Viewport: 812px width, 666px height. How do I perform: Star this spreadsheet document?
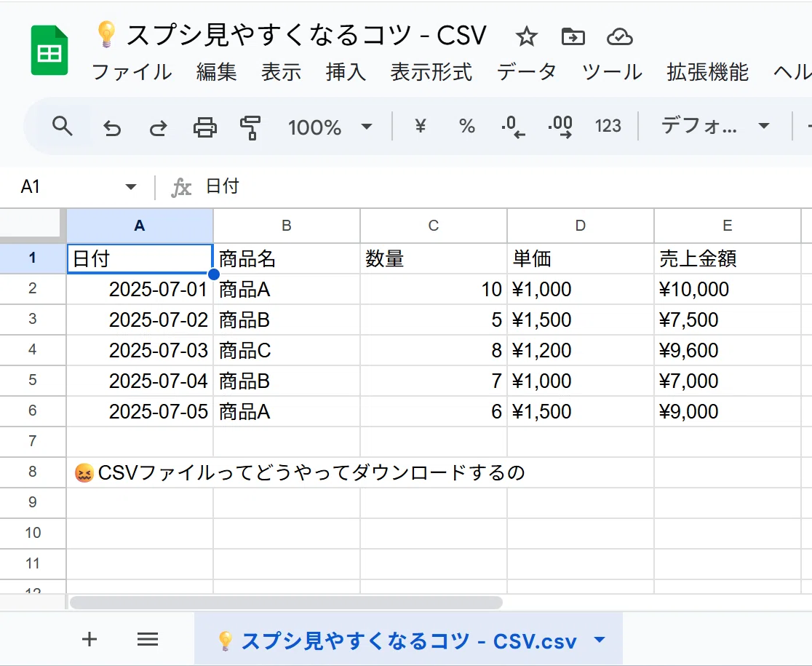[527, 37]
